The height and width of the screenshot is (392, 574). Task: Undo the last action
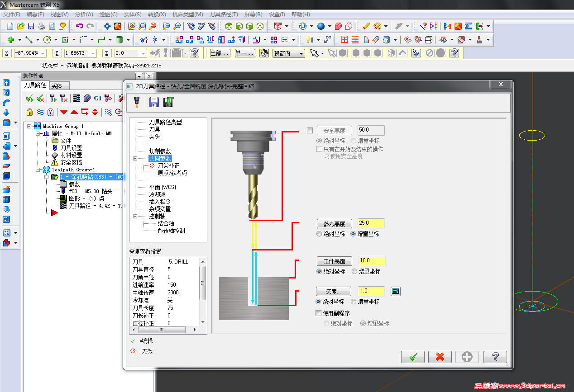coord(80,26)
